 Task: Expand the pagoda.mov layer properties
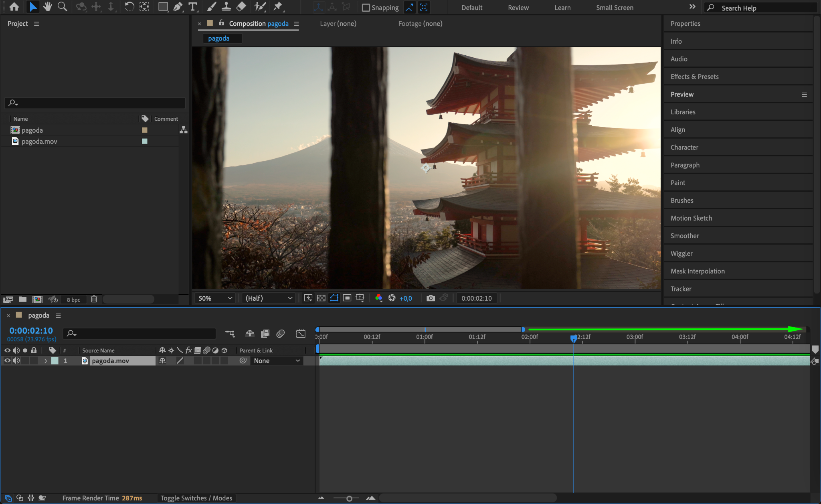click(x=46, y=361)
